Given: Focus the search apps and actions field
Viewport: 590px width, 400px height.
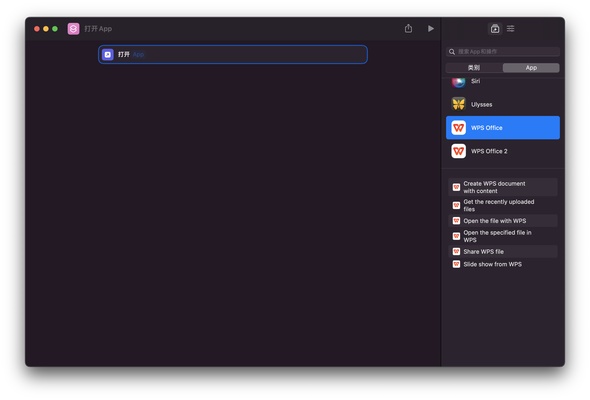Looking at the screenshot, I should click(503, 52).
